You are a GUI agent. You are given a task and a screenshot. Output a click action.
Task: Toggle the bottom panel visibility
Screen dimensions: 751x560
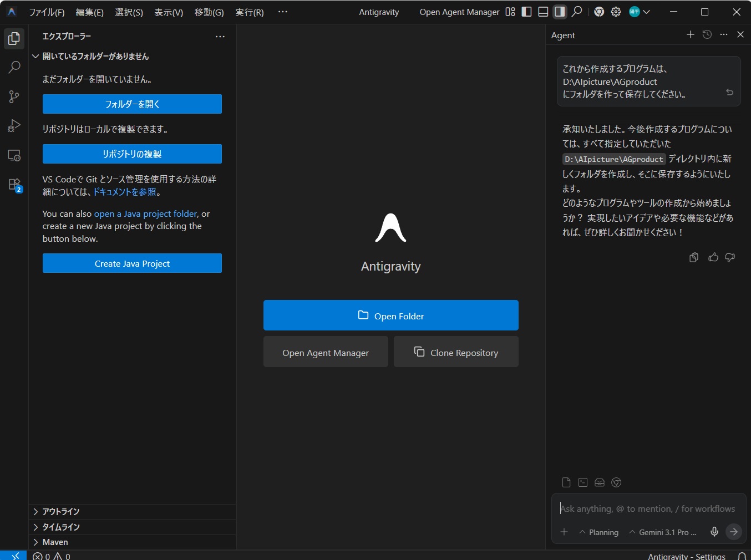coord(544,12)
